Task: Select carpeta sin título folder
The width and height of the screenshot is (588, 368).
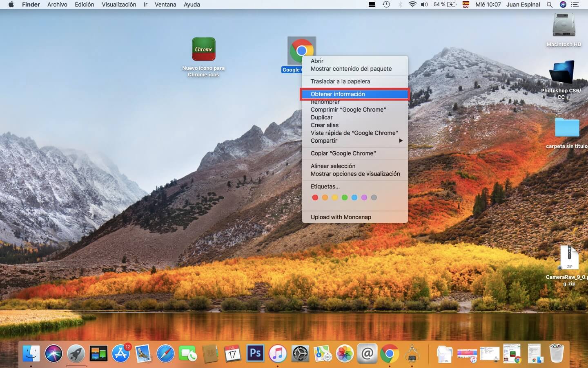Action: coord(567,128)
